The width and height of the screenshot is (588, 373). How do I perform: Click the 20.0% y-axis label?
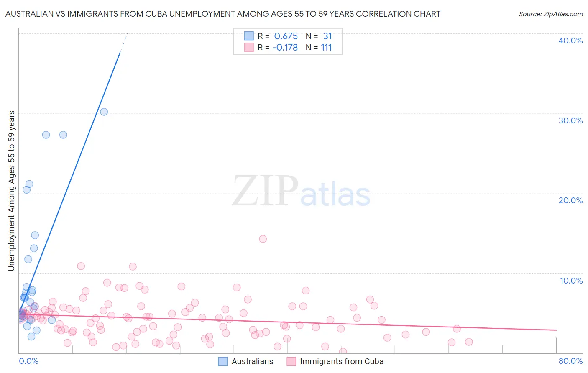(570, 200)
